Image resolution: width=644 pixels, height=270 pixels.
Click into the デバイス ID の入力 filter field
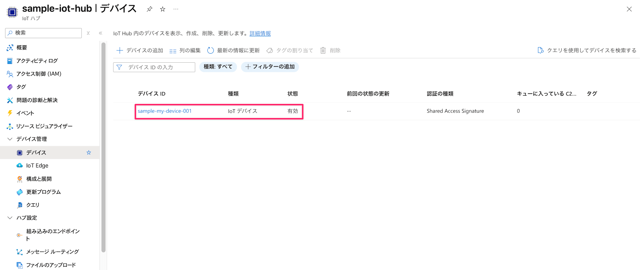(x=154, y=67)
